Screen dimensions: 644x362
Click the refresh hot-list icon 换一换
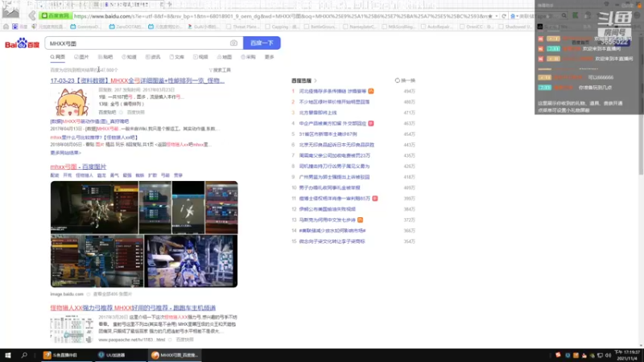(405, 80)
